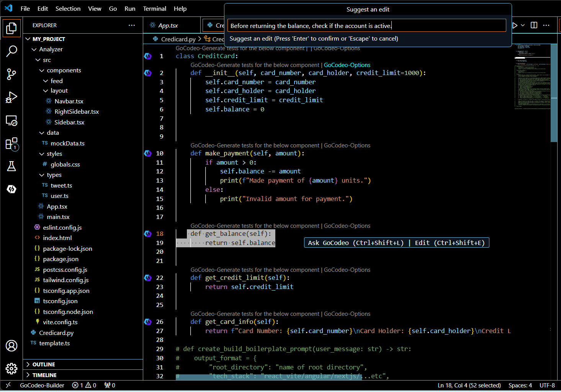
Task: Click GoCodeo-Options lens above get_credit_limit
Action: pyautogui.click(x=347, y=270)
